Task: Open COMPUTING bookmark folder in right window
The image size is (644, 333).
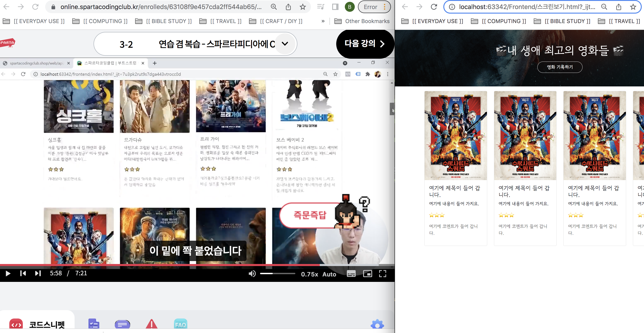Action: click(x=498, y=21)
